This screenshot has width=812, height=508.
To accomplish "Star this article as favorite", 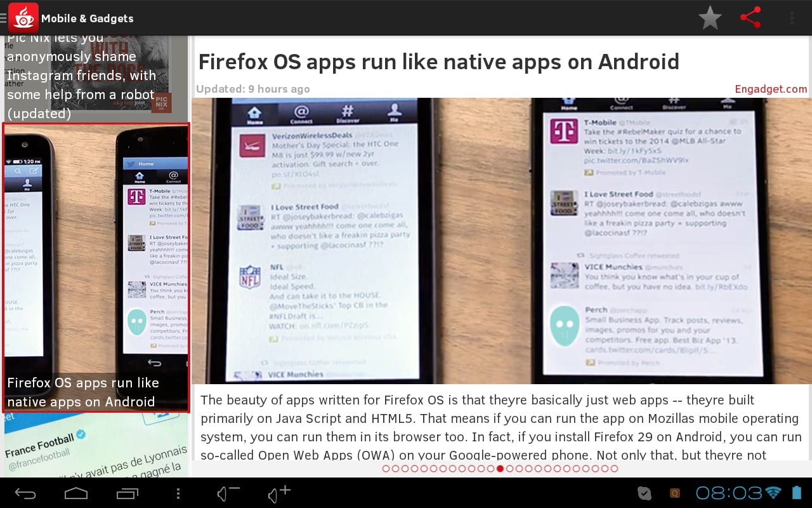I will click(710, 18).
